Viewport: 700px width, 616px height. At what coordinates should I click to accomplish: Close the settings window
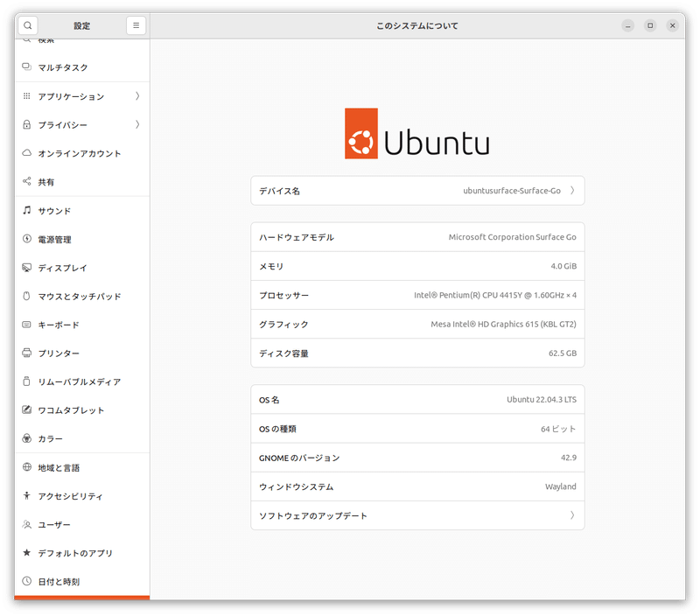click(672, 25)
